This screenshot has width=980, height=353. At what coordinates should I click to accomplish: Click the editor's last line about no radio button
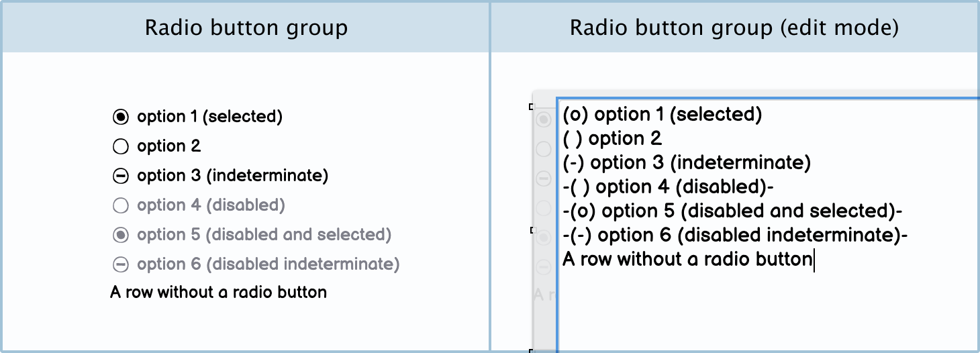tap(687, 260)
